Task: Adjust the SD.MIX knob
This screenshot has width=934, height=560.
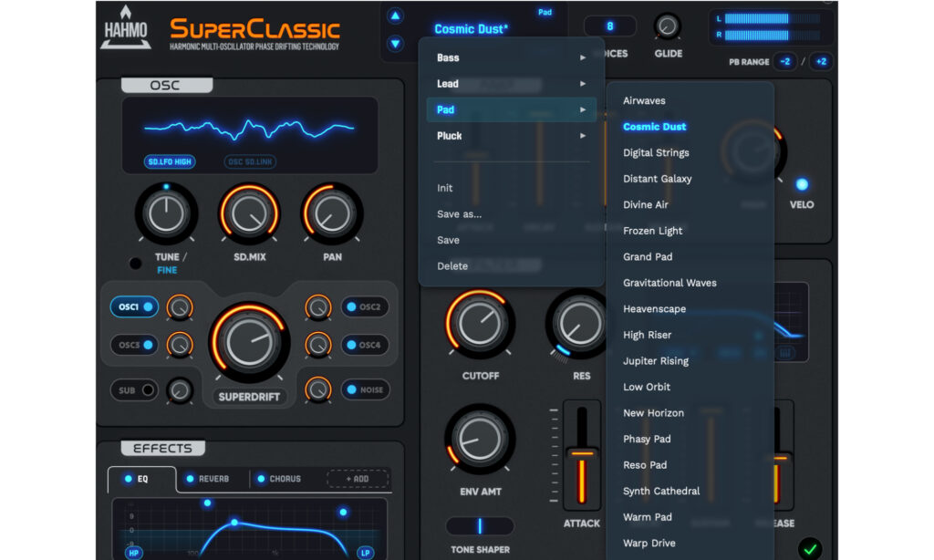Action: click(x=249, y=213)
